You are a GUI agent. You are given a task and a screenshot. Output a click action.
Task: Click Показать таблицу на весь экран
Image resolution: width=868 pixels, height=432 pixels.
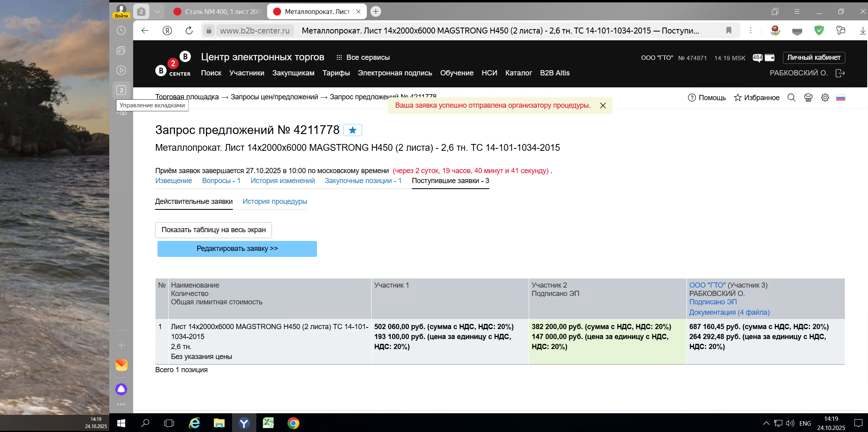click(x=213, y=230)
